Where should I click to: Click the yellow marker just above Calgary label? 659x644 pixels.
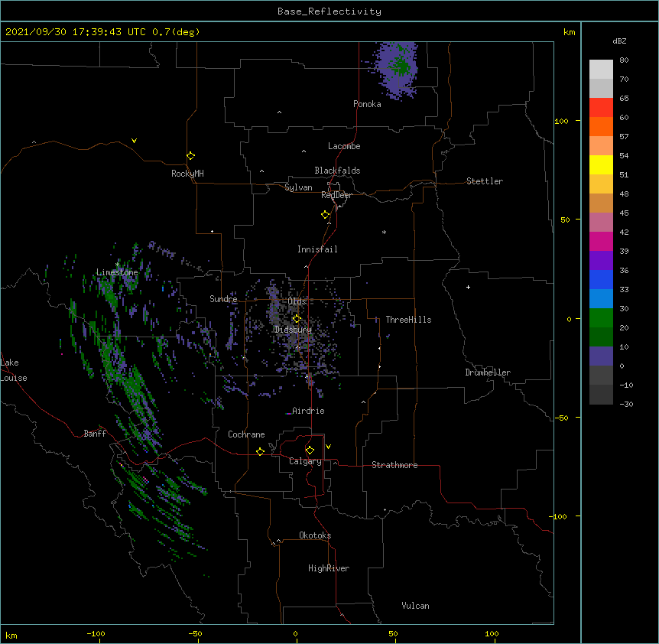pos(310,450)
